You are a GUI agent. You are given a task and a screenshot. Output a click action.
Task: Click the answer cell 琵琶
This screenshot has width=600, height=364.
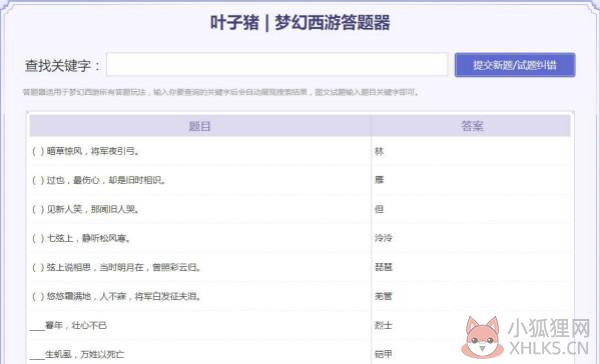tap(383, 267)
